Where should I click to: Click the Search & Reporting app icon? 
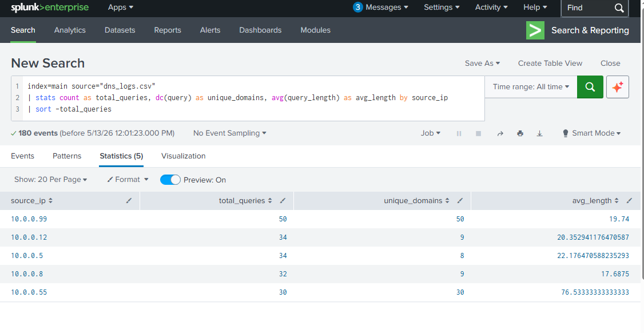click(x=535, y=30)
